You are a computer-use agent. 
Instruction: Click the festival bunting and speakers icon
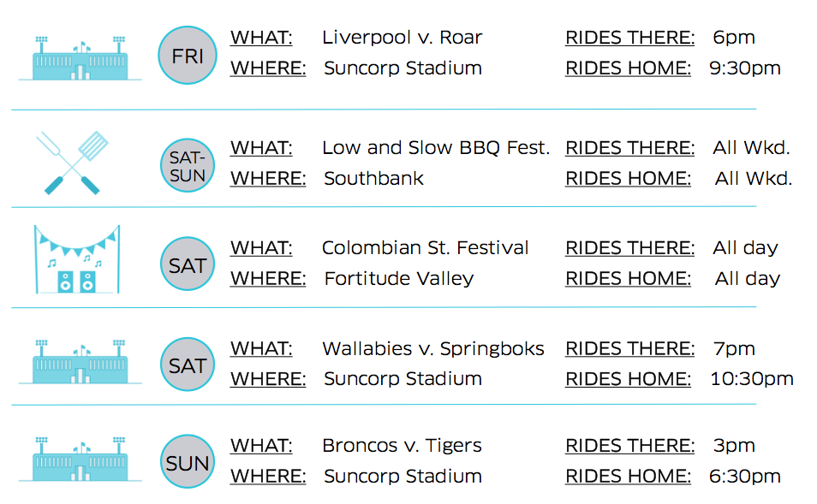point(78,259)
